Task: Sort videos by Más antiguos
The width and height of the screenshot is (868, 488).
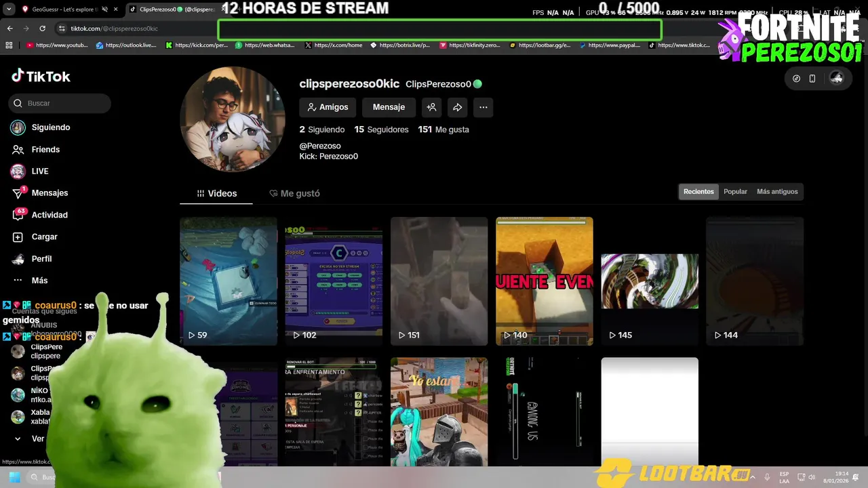Action: [x=777, y=192]
